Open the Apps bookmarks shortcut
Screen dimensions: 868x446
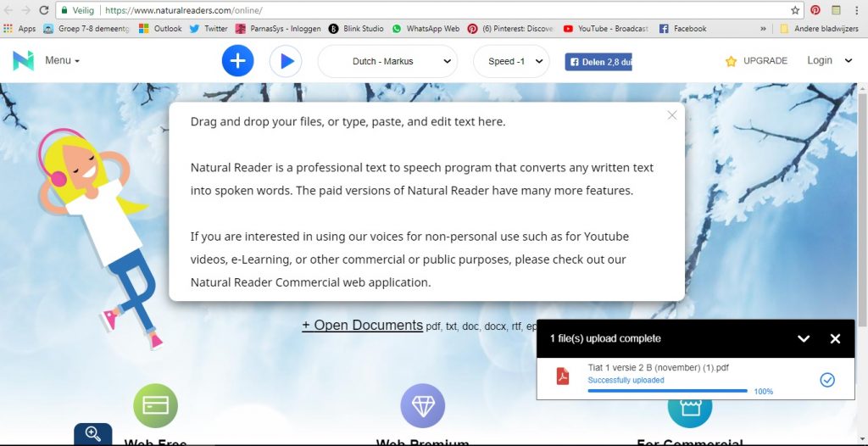[19, 28]
